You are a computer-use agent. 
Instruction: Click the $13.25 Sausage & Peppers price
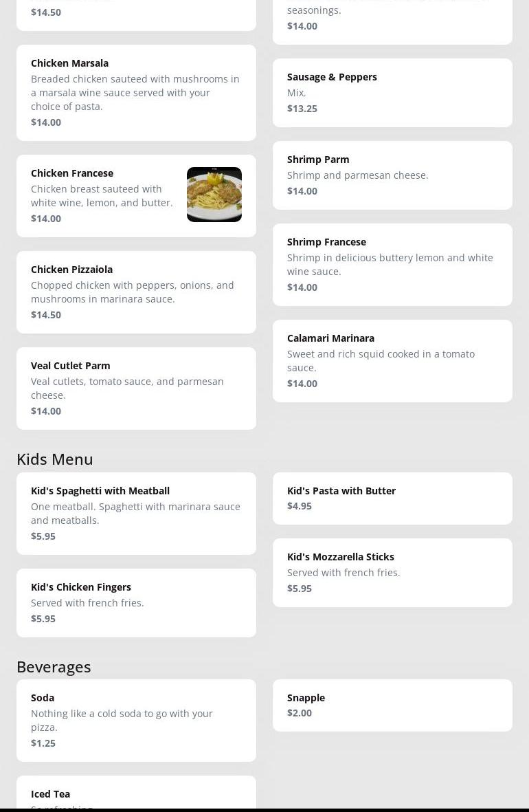coord(302,109)
